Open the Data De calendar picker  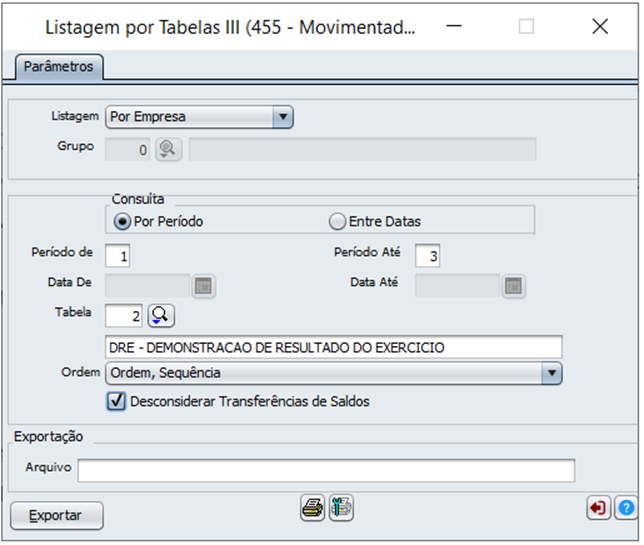(204, 285)
